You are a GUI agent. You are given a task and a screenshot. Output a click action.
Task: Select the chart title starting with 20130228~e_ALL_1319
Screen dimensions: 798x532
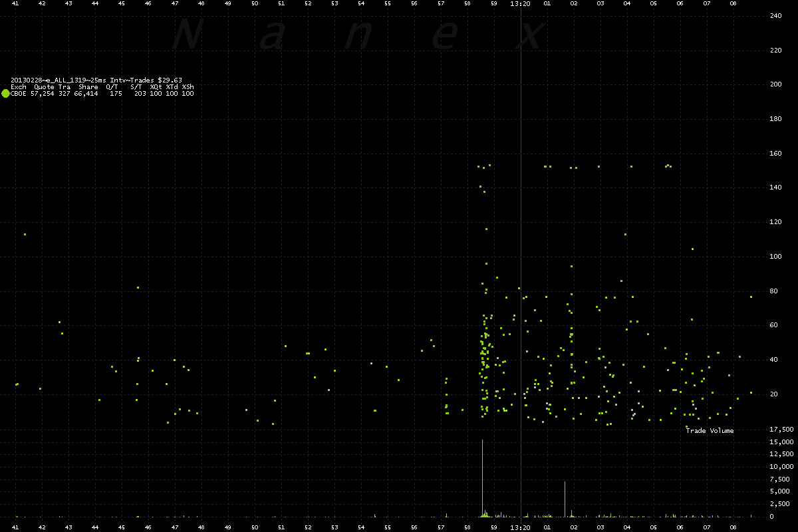[x=96, y=80]
